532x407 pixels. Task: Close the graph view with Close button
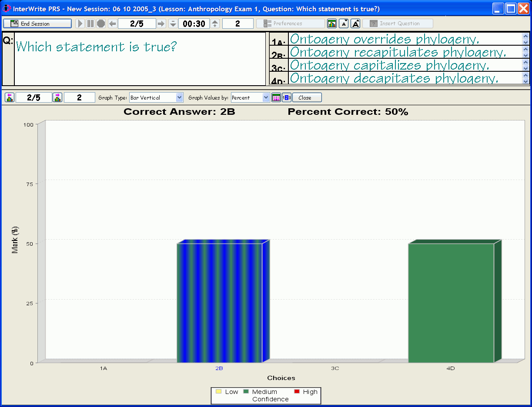307,97
